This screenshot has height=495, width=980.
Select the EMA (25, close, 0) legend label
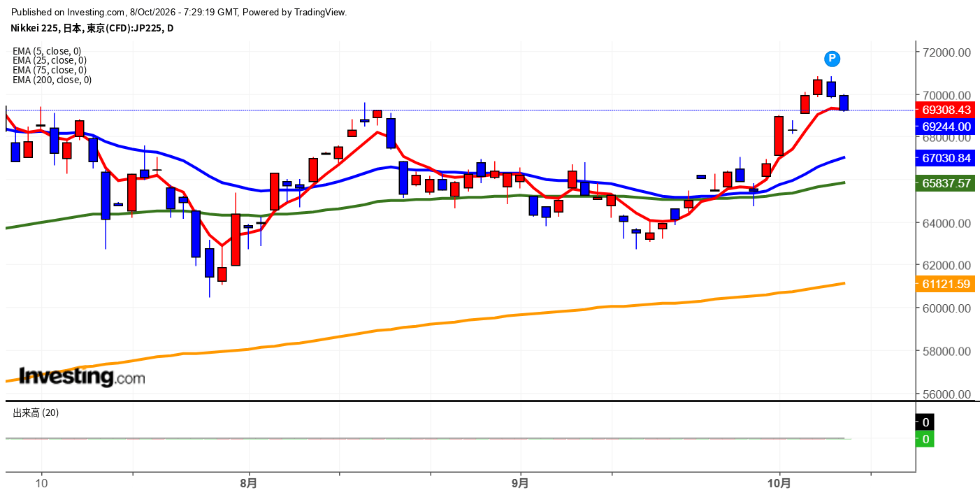(50, 60)
